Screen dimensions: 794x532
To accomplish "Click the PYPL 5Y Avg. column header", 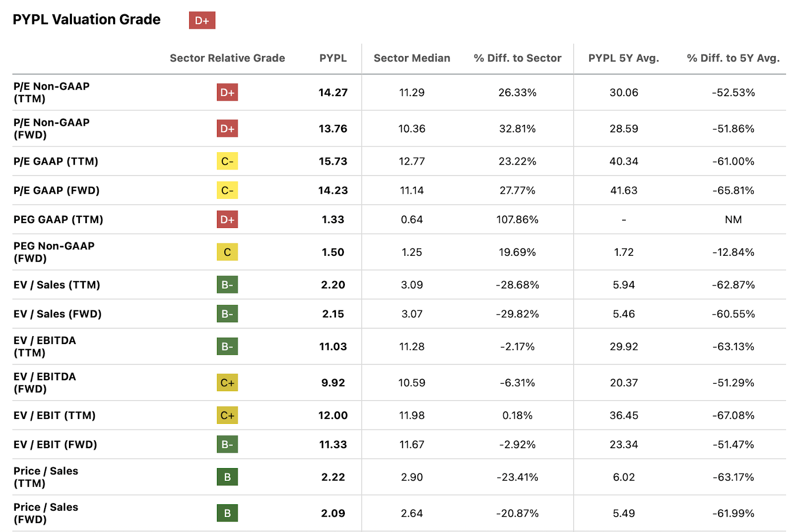I will pos(623,58).
